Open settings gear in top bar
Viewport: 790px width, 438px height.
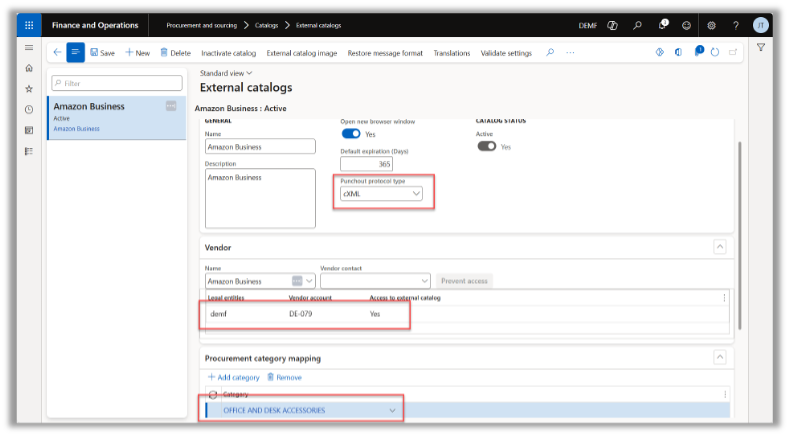point(711,25)
